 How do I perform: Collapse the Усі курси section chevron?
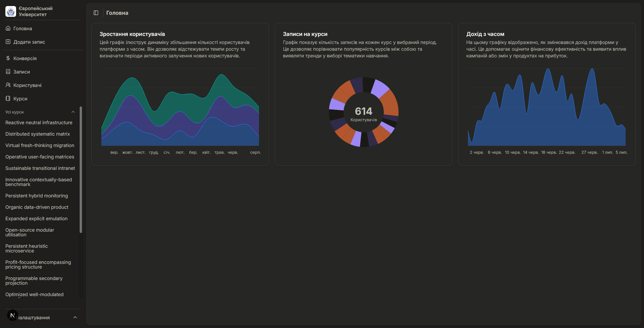pyautogui.click(x=73, y=112)
